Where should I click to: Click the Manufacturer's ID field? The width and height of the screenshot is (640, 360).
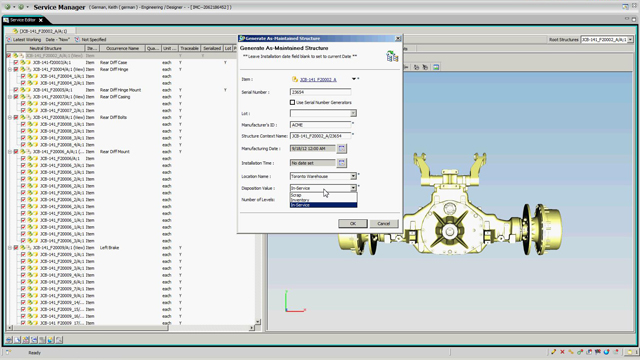(x=320, y=125)
